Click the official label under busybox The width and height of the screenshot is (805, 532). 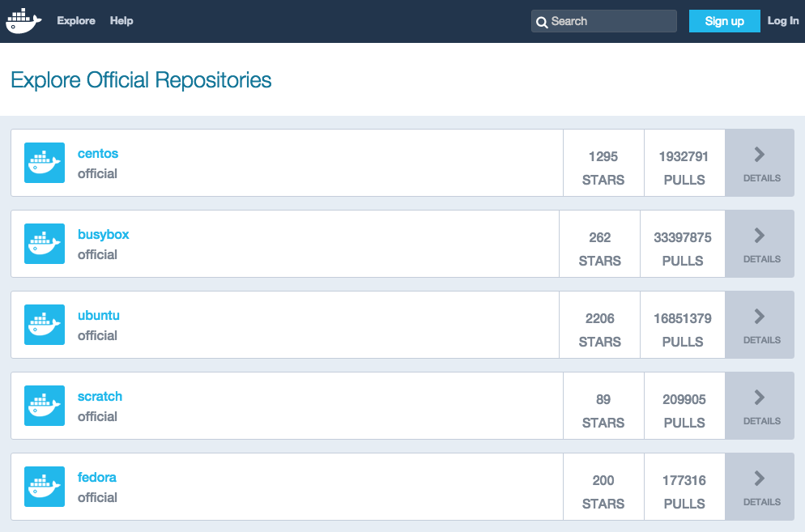(x=97, y=255)
